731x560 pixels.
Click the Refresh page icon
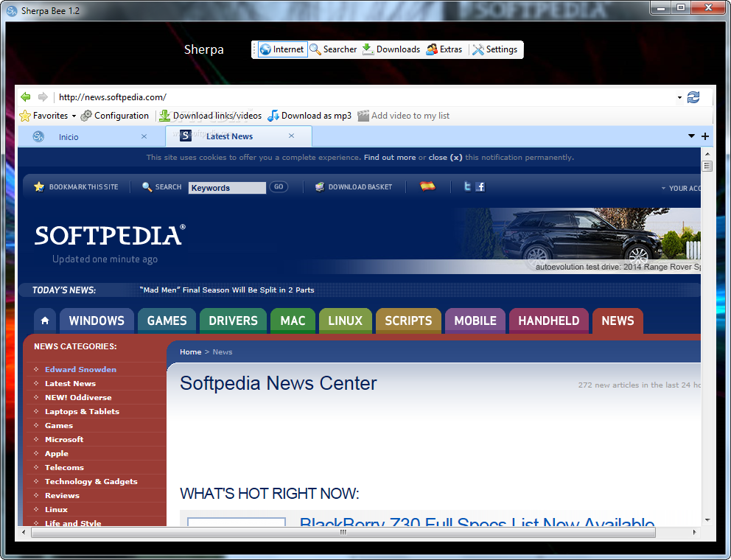click(x=693, y=97)
